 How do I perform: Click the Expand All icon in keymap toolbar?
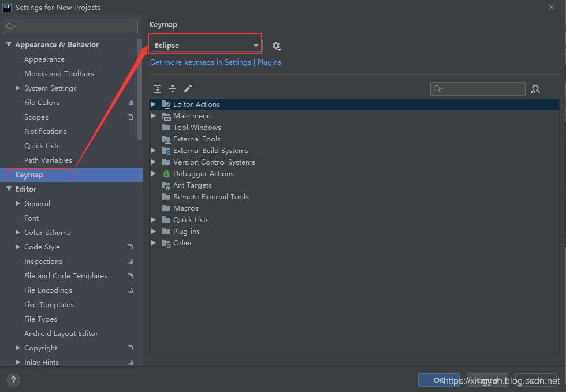[x=158, y=89]
